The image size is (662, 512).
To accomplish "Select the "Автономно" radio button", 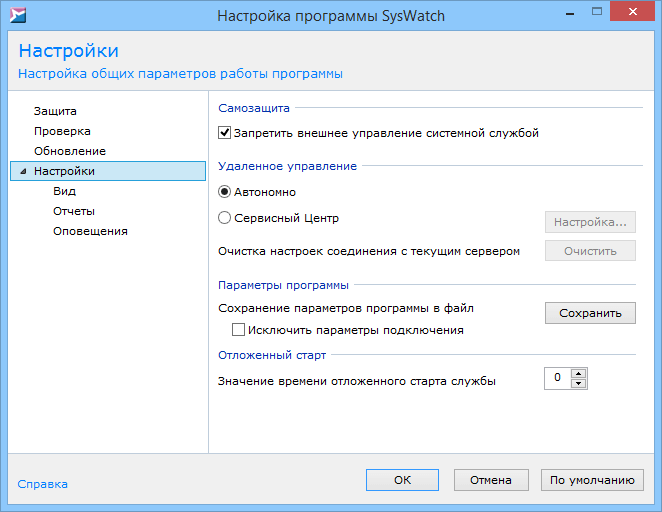I will pos(225,192).
